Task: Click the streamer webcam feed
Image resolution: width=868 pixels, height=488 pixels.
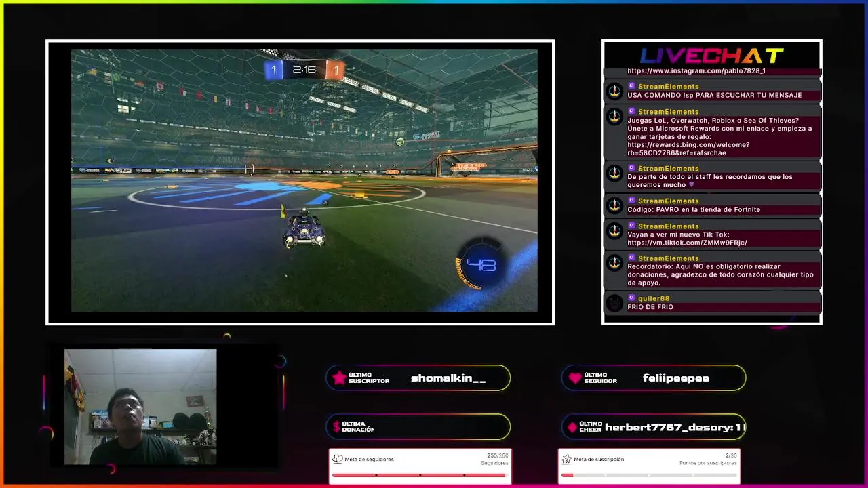Action: (x=140, y=407)
